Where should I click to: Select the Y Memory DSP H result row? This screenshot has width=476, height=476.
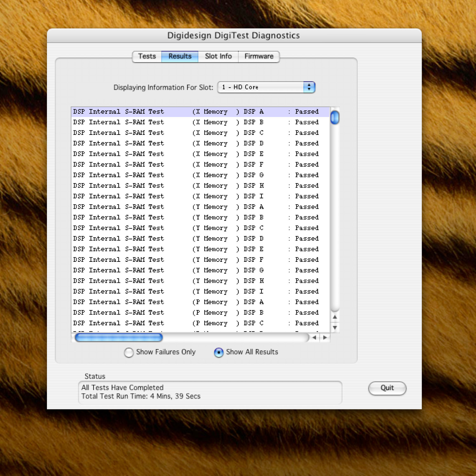coord(201,281)
